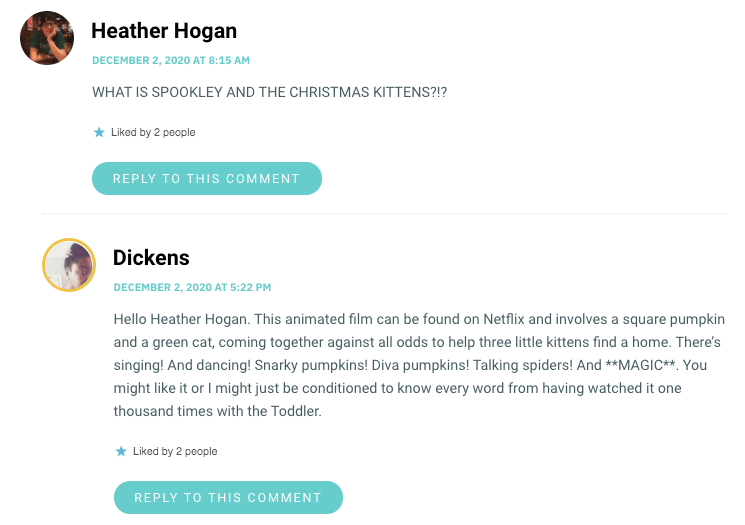Click Dickens' yellow-ringed profile avatar
The width and height of the screenshot is (745, 525).
click(68, 264)
